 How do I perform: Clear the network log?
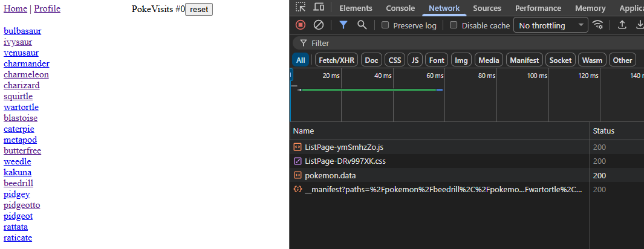tap(319, 25)
